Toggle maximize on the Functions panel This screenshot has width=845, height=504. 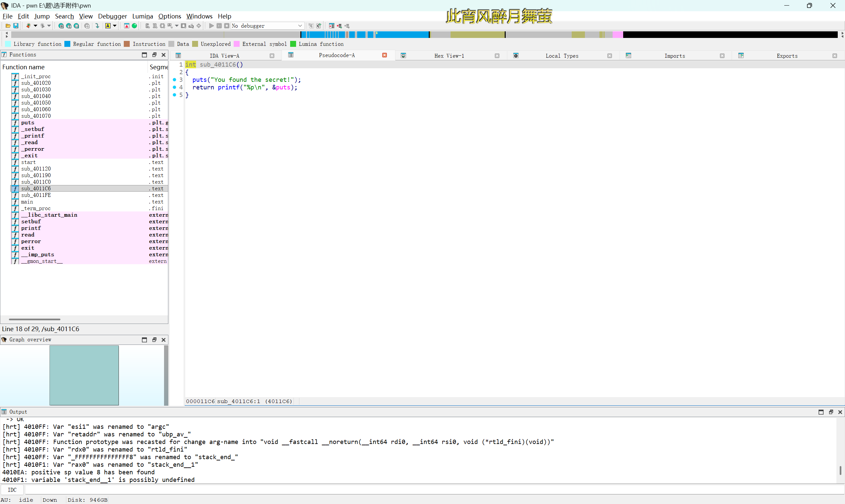[144, 55]
